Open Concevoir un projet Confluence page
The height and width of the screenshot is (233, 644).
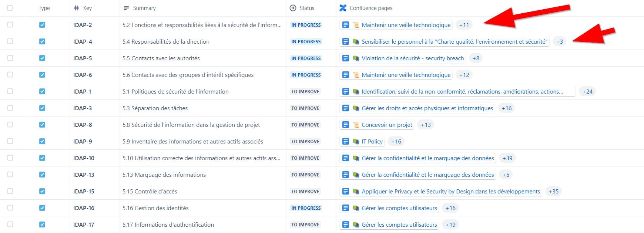pyautogui.click(x=387, y=125)
